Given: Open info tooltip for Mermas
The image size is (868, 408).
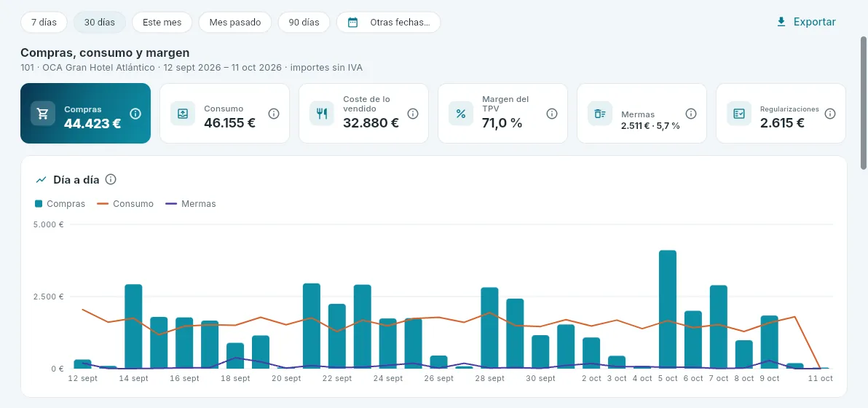Looking at the screenshot, I should pyautogui.click(x=691, y=114).
